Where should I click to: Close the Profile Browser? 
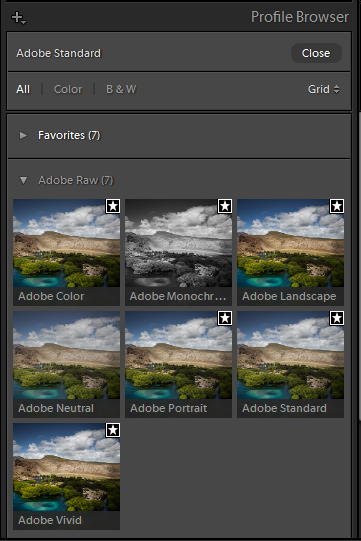pyautogui.click(x=316, y=53)
